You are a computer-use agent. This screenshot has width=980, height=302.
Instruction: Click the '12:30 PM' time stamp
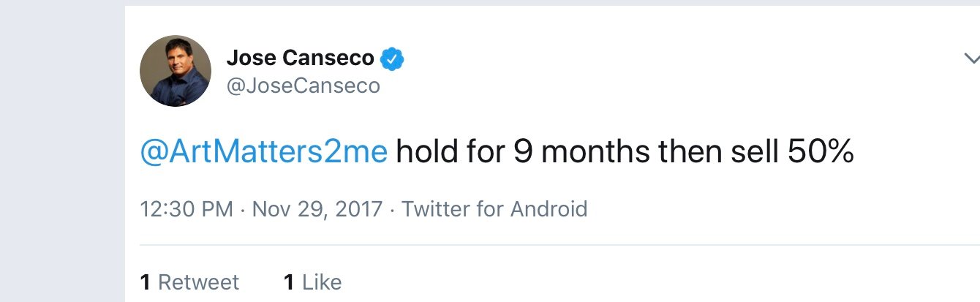click(186, 210)
